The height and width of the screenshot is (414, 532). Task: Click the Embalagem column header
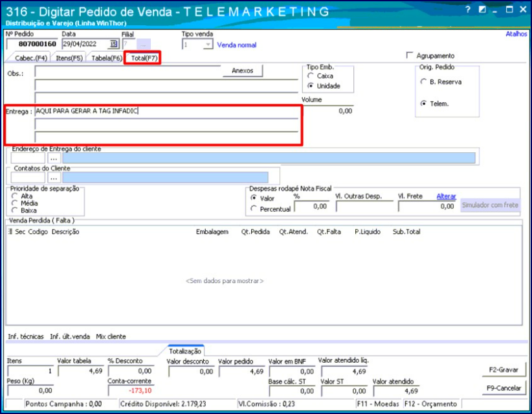point(212,232)
